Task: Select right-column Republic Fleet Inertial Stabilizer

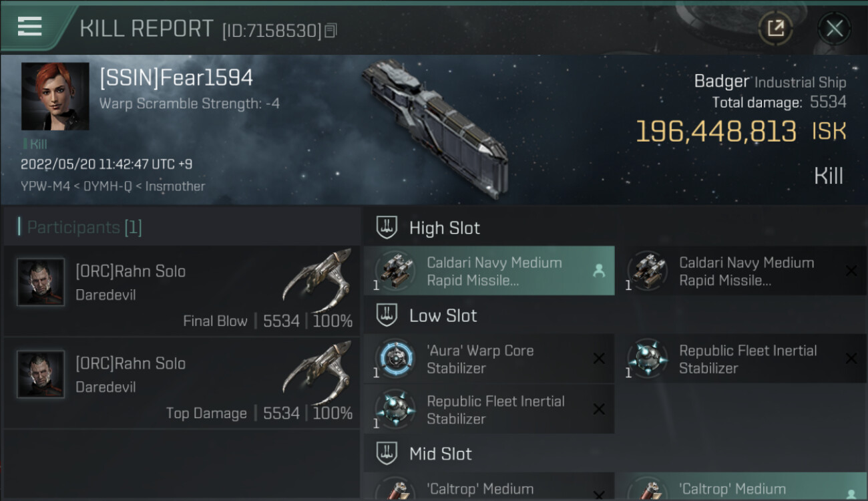Action: tap(741, 359)
